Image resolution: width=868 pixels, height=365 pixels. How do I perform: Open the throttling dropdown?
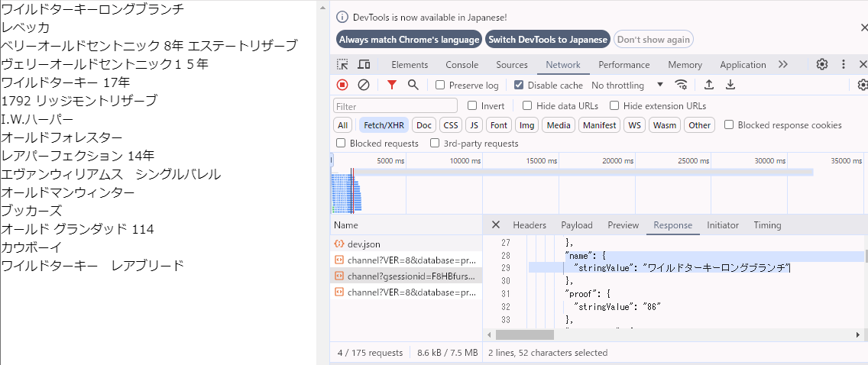coord(627,86)
